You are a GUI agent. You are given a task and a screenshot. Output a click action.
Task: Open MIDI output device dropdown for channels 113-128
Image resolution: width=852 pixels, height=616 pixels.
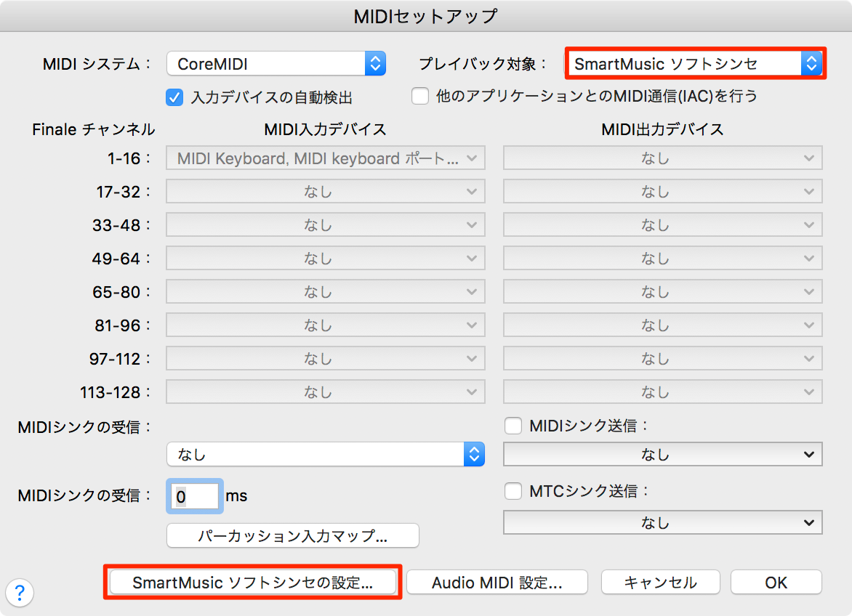pos(662,392)
